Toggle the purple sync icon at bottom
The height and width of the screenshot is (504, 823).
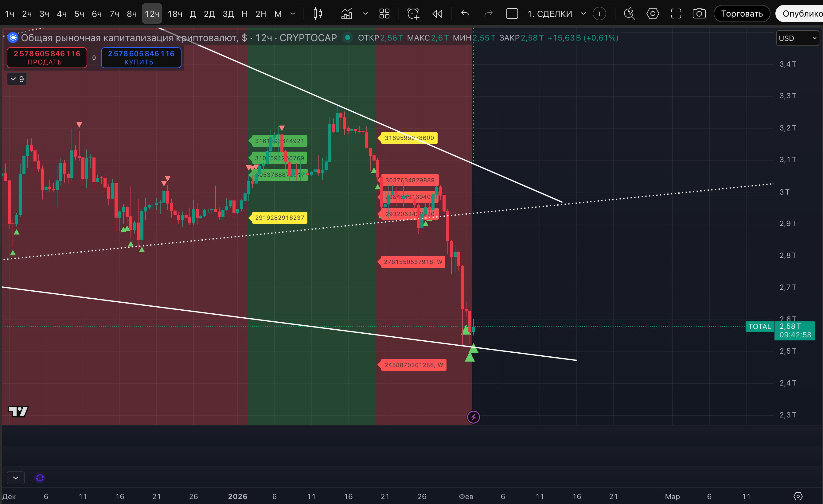pyautogui.click(x=40, y=478)
